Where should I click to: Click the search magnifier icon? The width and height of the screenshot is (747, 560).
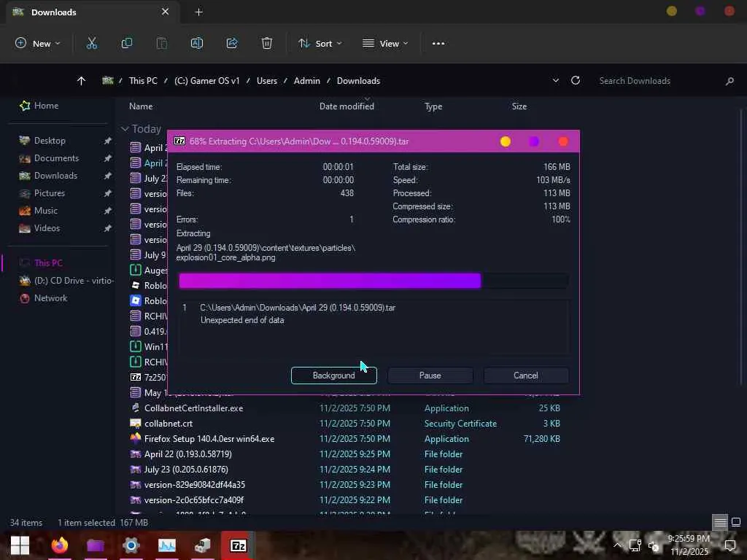tap(729, 81)
